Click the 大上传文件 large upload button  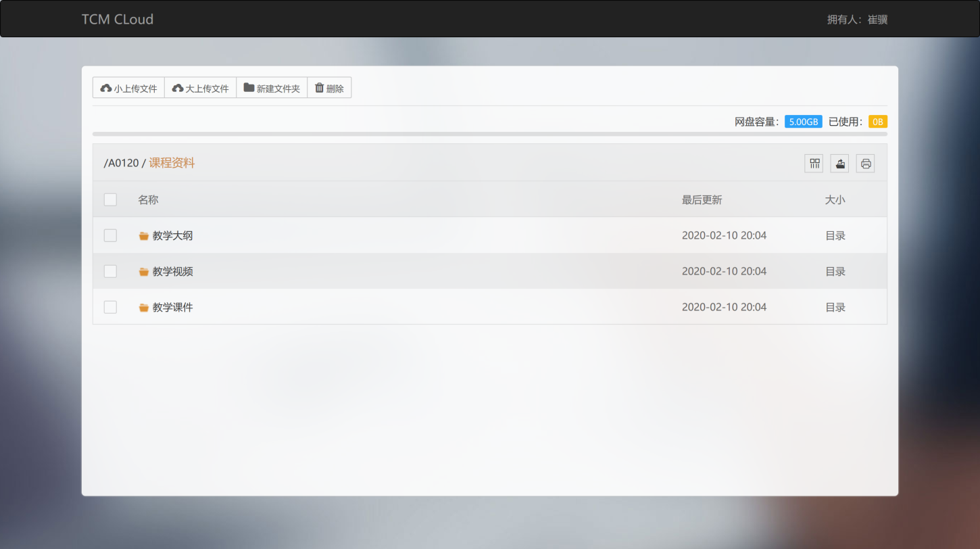tap(201, 88)
